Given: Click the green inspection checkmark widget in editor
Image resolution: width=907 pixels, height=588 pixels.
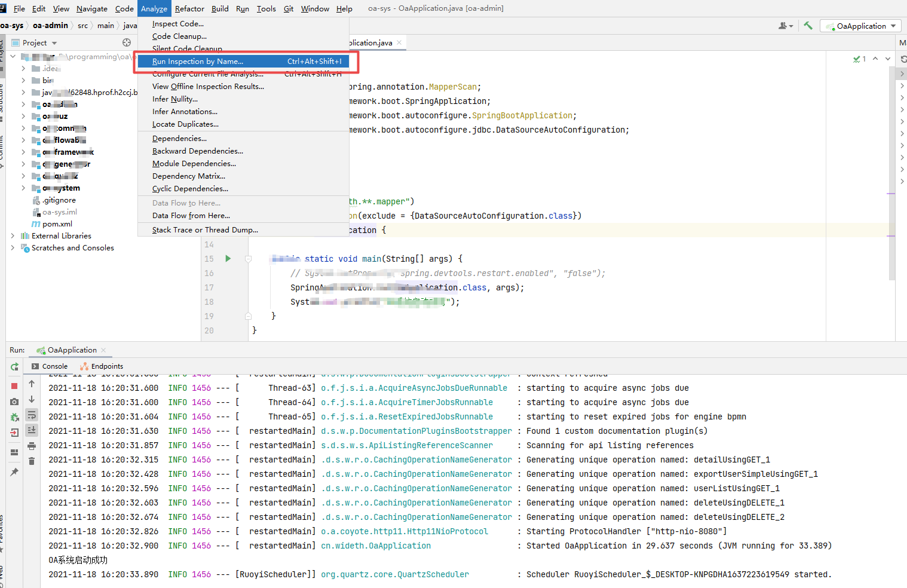Looking at the screenshot, I should [x=860, y=59].
